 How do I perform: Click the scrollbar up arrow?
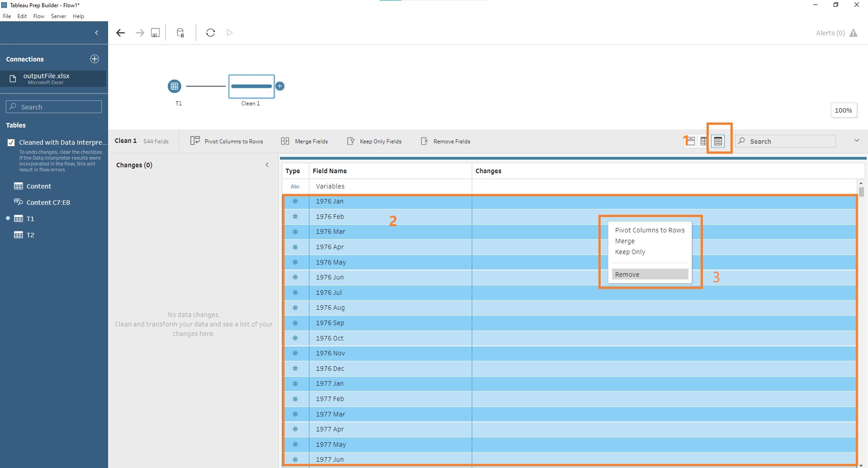tap(861, 183)
